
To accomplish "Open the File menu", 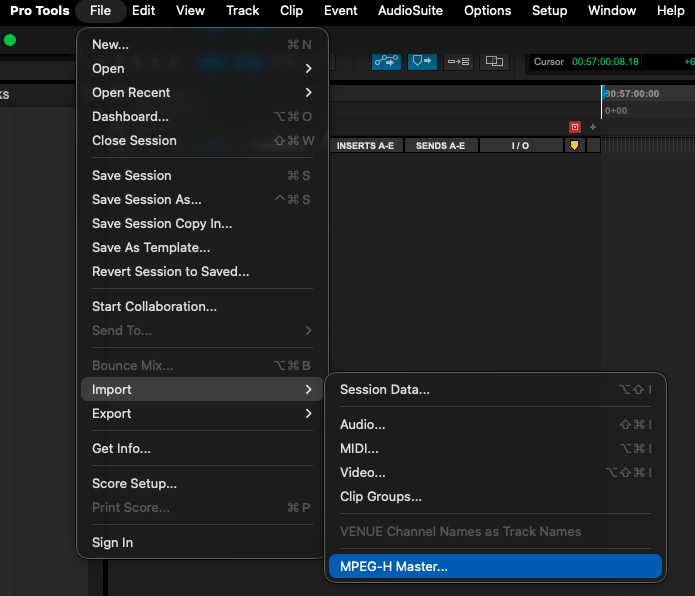I will click(101, 11).
